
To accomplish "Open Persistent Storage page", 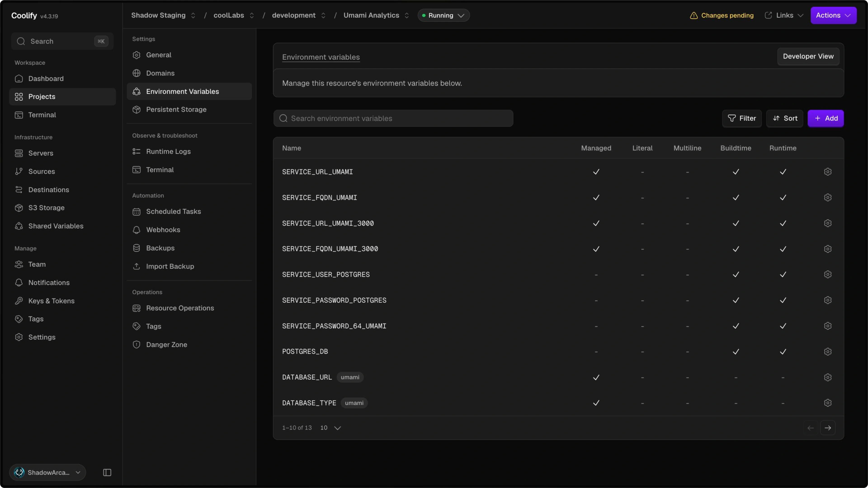I will click(189, 109).
